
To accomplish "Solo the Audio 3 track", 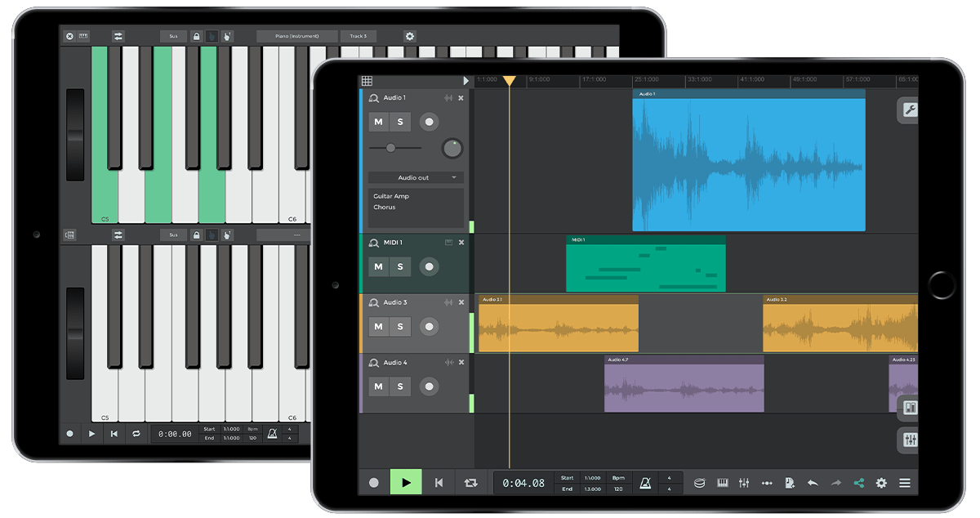I will [400, 326].
